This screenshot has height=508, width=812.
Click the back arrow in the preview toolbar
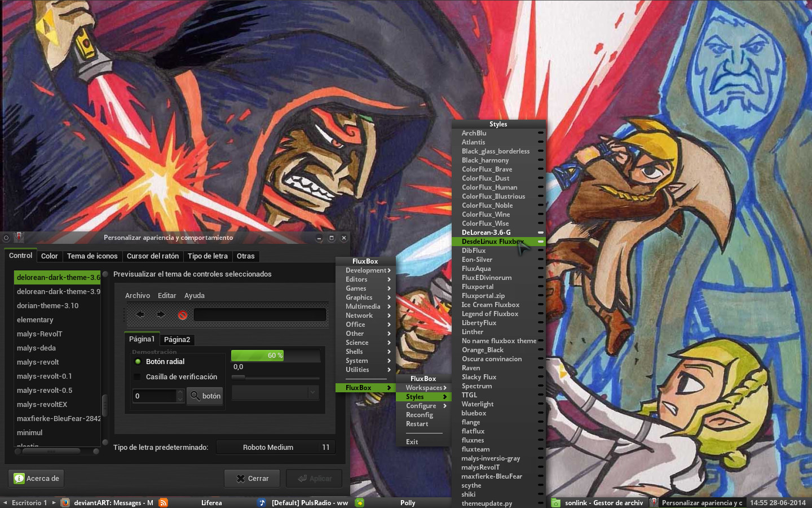tap(140, 314)
